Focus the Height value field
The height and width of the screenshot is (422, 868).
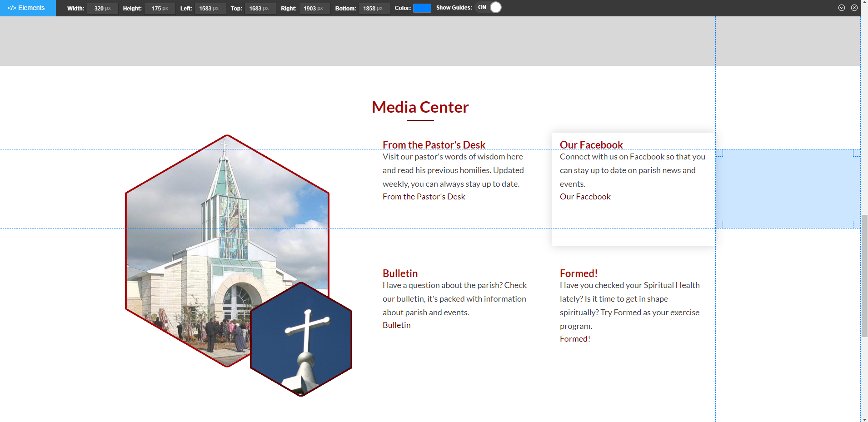click(160, 9)
